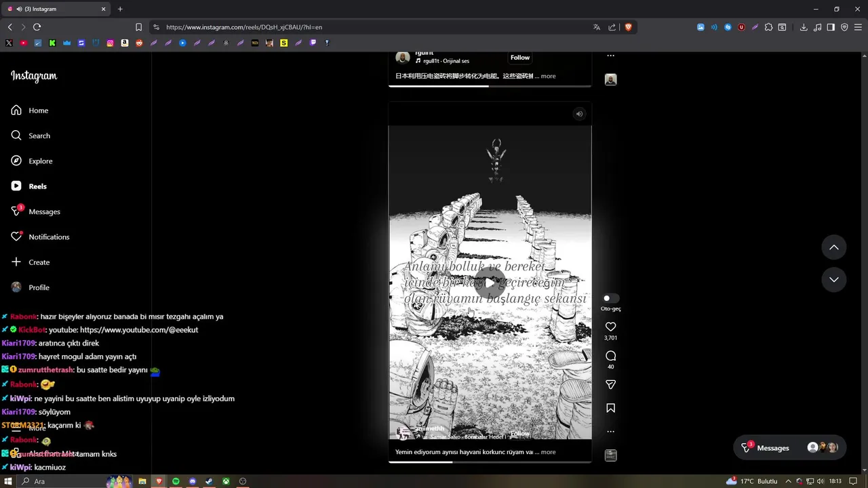The height and width of the screenshot is (488, 868).
Task: Open site settings icon in address bar
Action: coord(156,27)
